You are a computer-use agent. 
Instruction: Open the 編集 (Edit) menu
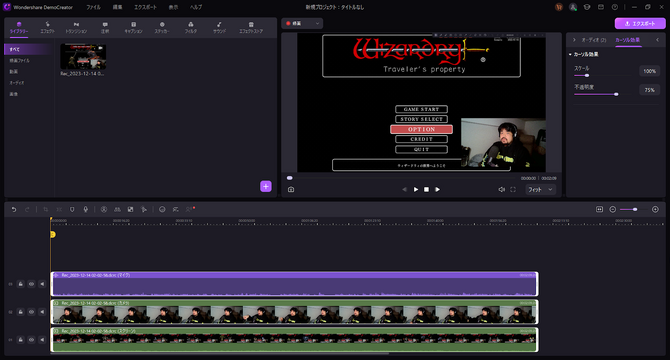[118, 7]
